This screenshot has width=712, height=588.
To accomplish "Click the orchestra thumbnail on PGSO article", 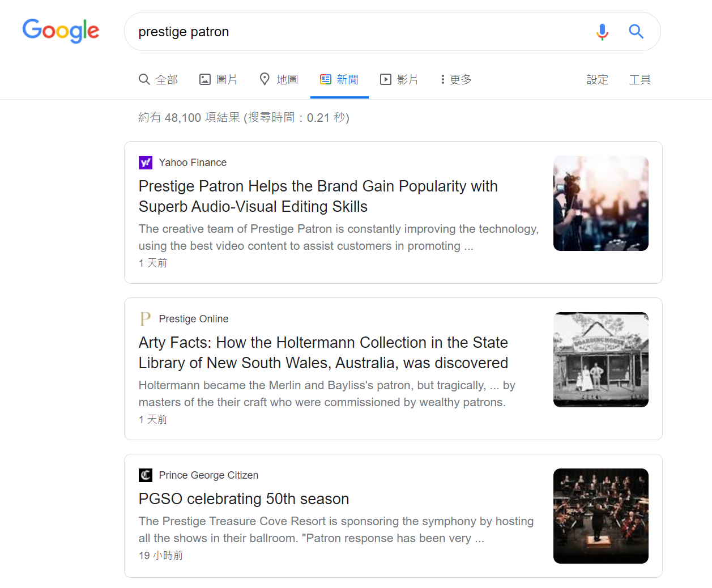I will coord(600,515).
